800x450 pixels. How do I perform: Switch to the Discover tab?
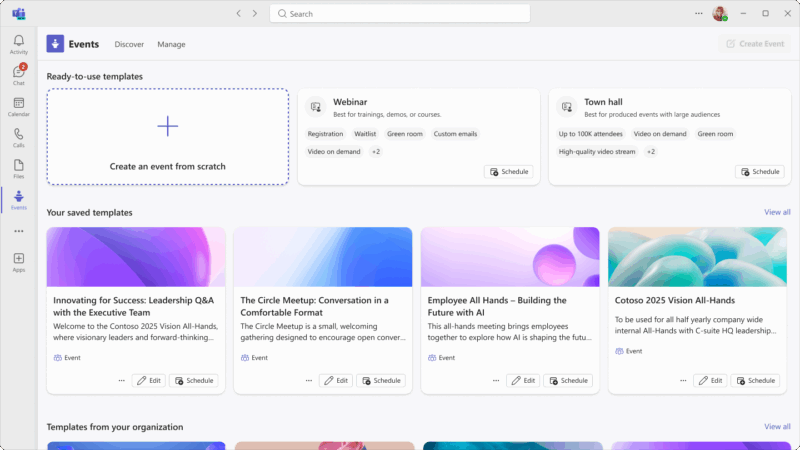click(129, 44)
